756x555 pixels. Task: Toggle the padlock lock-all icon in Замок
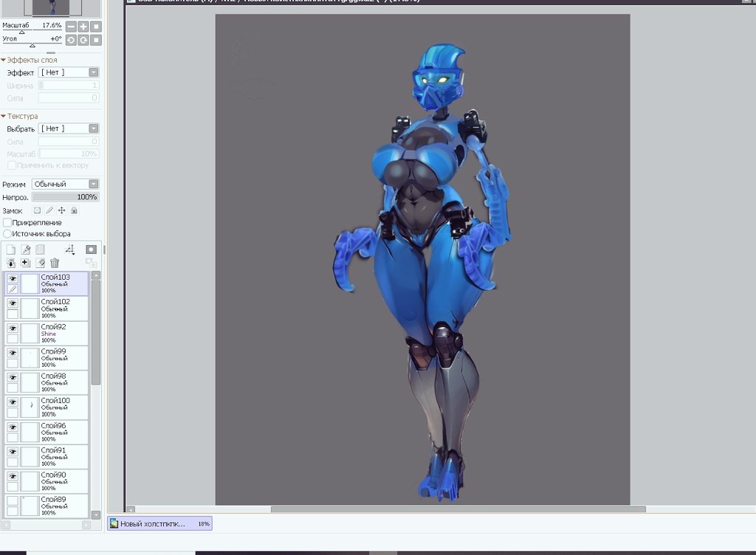[x=74, y=210]
